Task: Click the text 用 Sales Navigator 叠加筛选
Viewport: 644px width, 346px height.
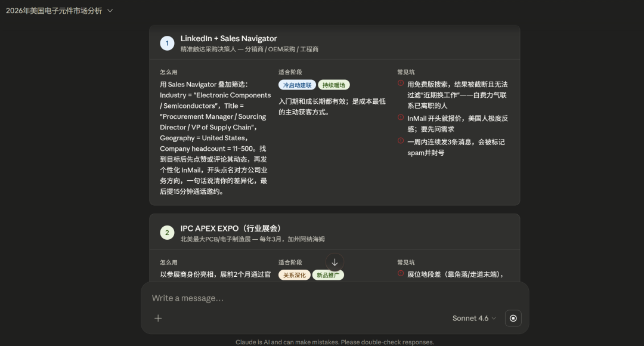Action: [x=204, y=84]
